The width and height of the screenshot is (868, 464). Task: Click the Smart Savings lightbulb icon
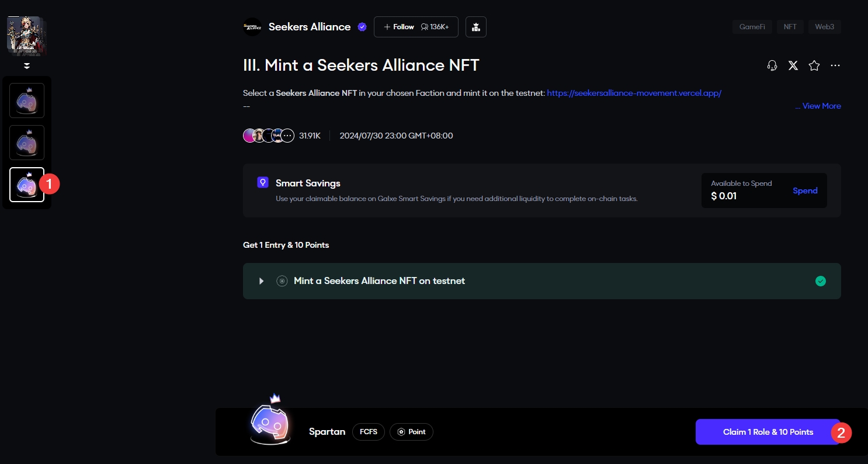(x=263, y=183)
